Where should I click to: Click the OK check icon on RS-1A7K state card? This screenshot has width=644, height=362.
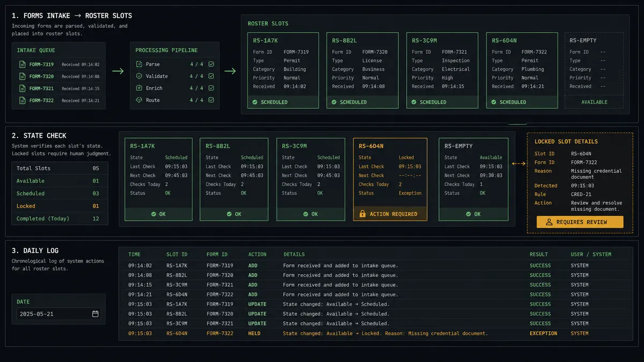click(x=154, y=214)
